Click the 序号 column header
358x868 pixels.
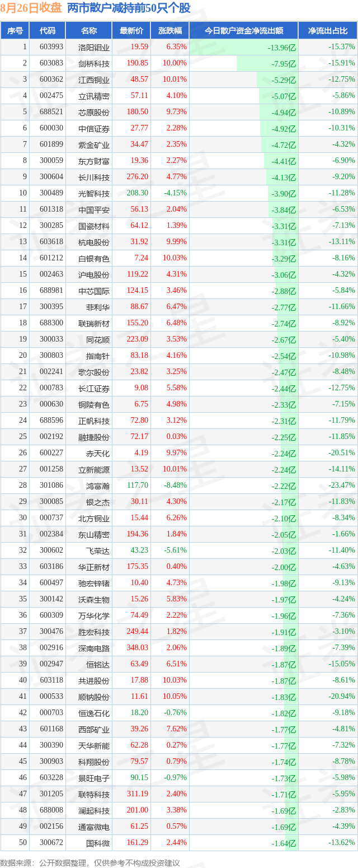click(15, 31)
